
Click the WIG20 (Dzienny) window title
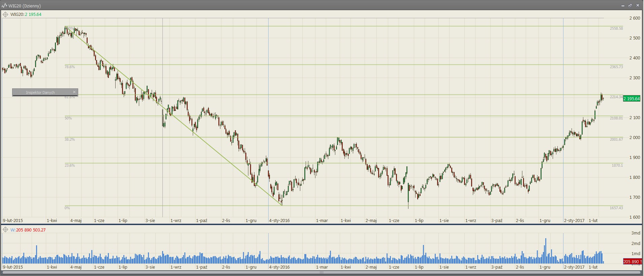(25, 6)
